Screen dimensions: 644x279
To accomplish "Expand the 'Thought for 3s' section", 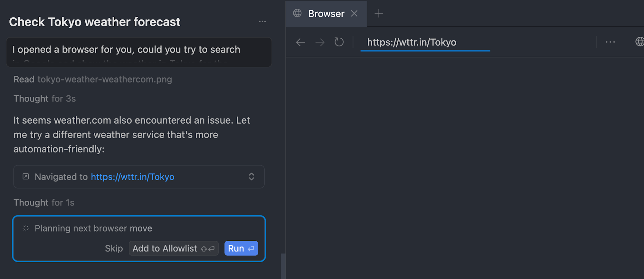I will click(44, 99).
